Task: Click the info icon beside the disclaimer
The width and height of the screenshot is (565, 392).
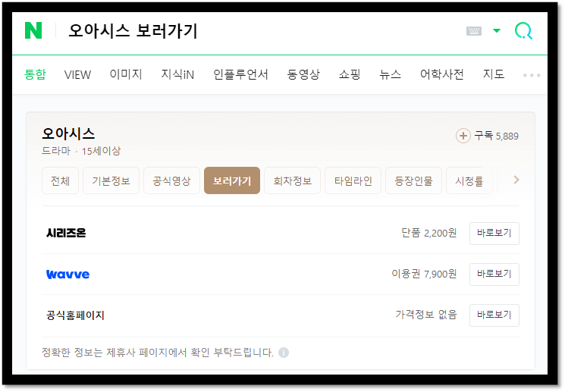Action: tap(284, 353)
